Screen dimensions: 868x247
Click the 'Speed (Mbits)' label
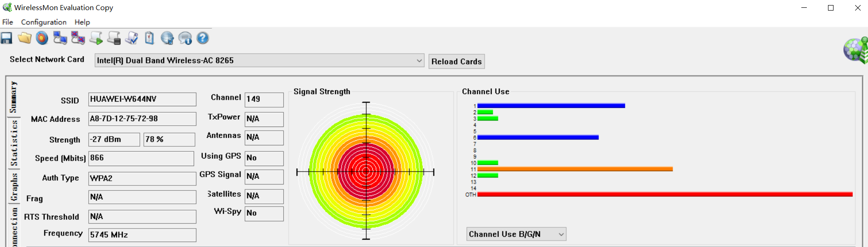60,158
